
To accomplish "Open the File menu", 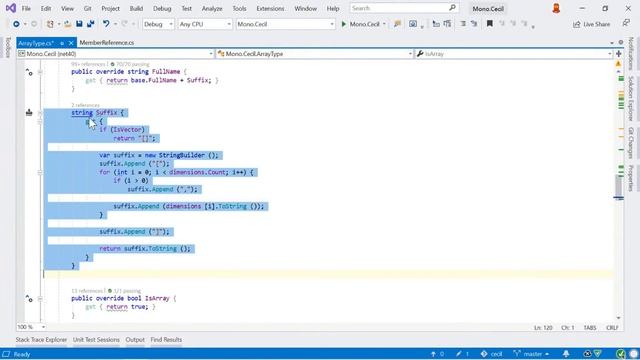I will tap(26, 8).
